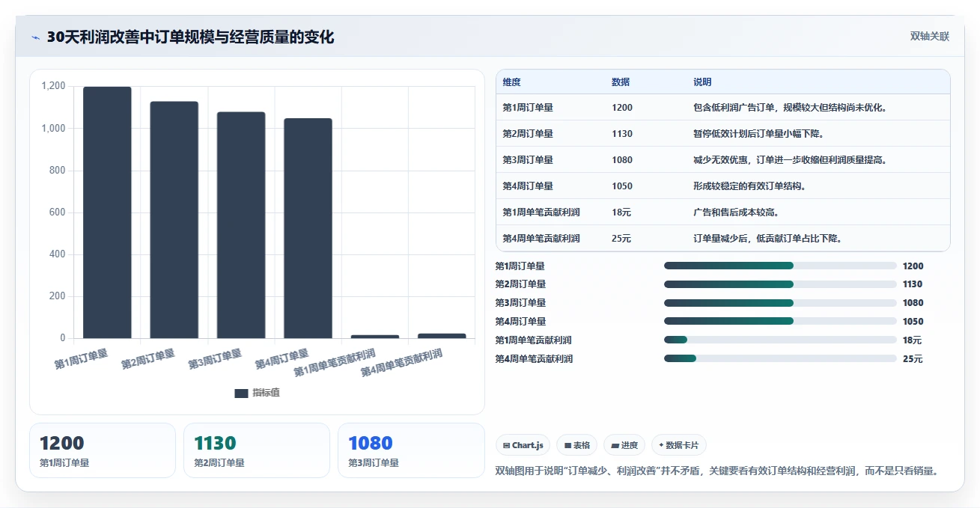This screenshot has height=508, width=980.
Task: Click the 说明 table column header
Action: [x=702, y=82]
